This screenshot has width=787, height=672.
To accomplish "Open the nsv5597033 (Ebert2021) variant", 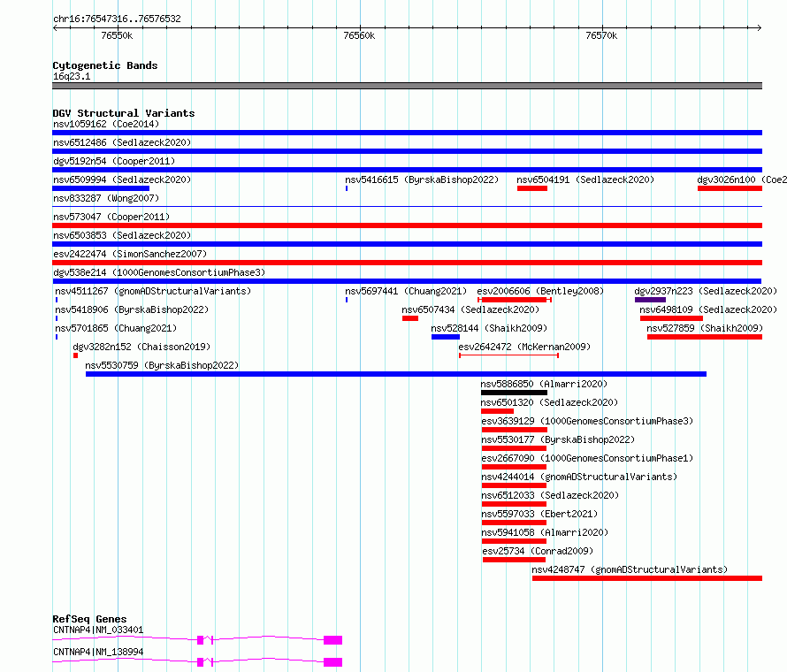I will [539, 514].
